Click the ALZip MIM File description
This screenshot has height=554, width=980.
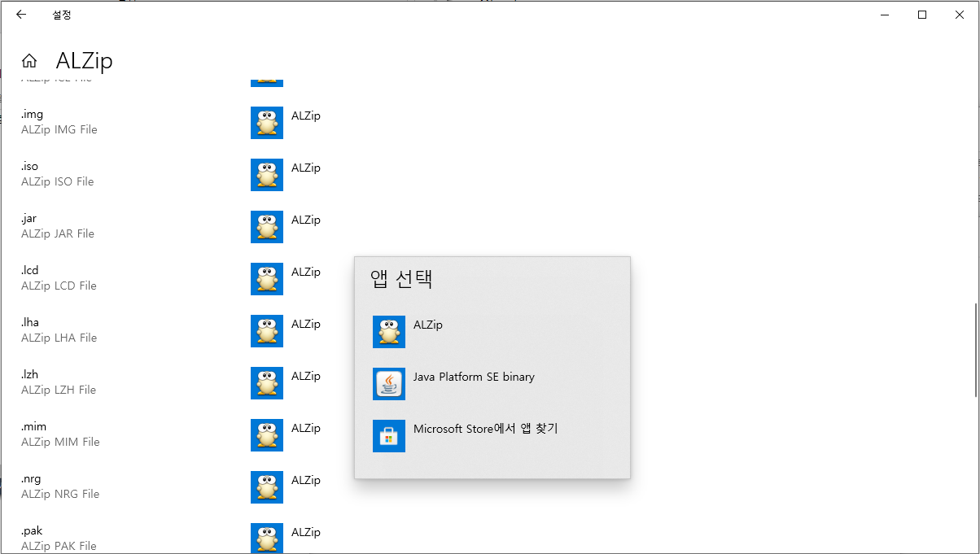pyautogui.click(x=60, y=442)
